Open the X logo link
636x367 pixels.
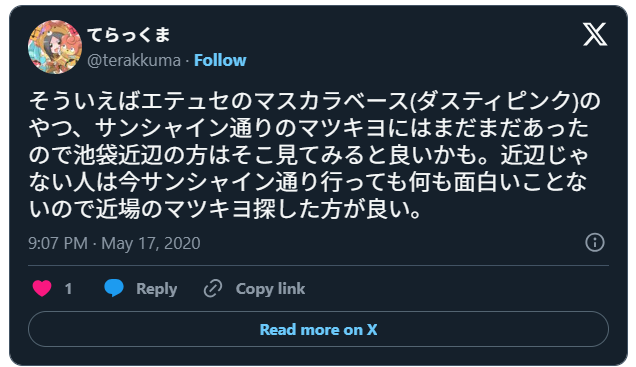(x=595, y=34)
